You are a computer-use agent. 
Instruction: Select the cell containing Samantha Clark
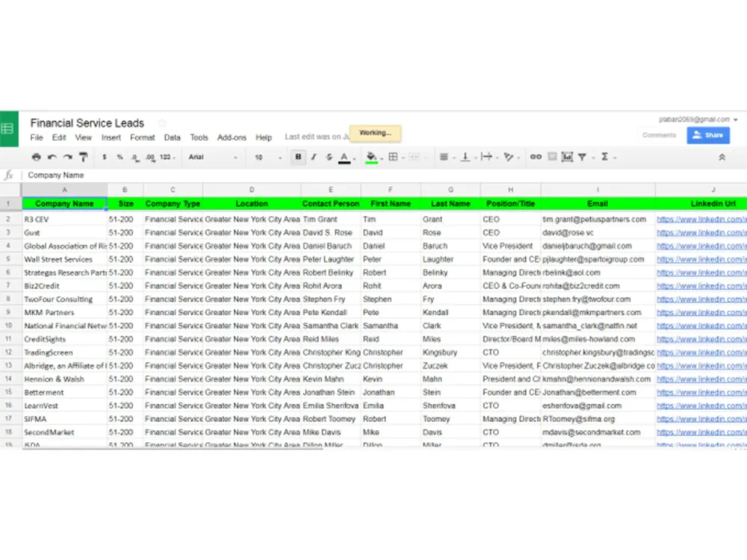[331, 326]
